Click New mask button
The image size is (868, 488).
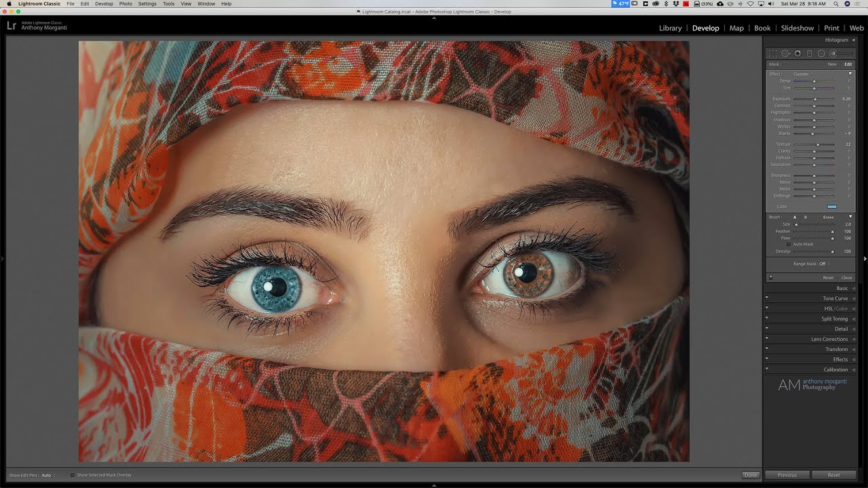pos(832,64)
